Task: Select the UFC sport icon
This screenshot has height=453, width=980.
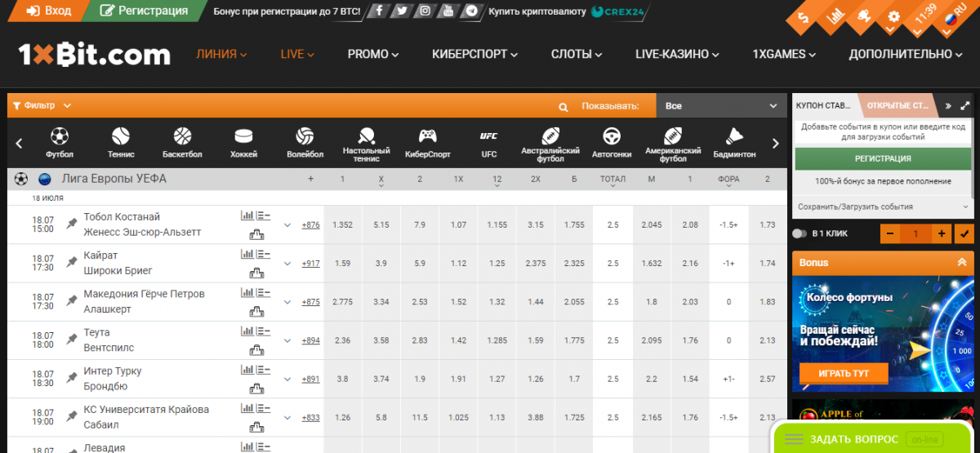Action: click(x=488, y=143)
